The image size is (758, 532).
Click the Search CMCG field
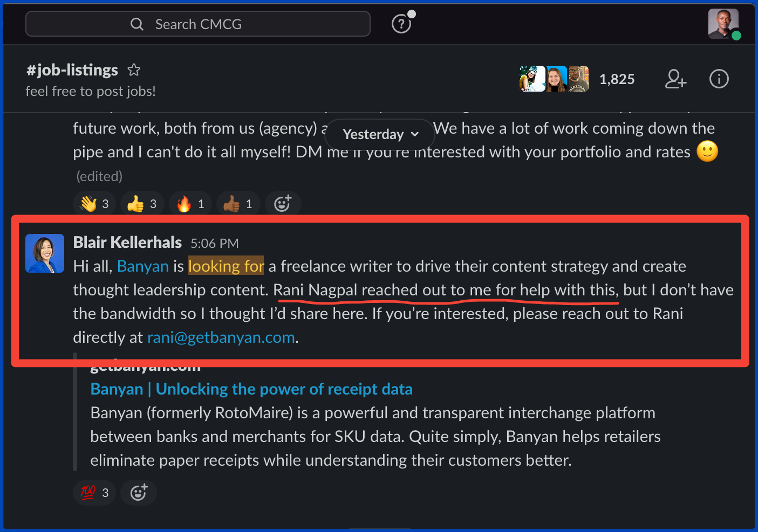point(198,24)
